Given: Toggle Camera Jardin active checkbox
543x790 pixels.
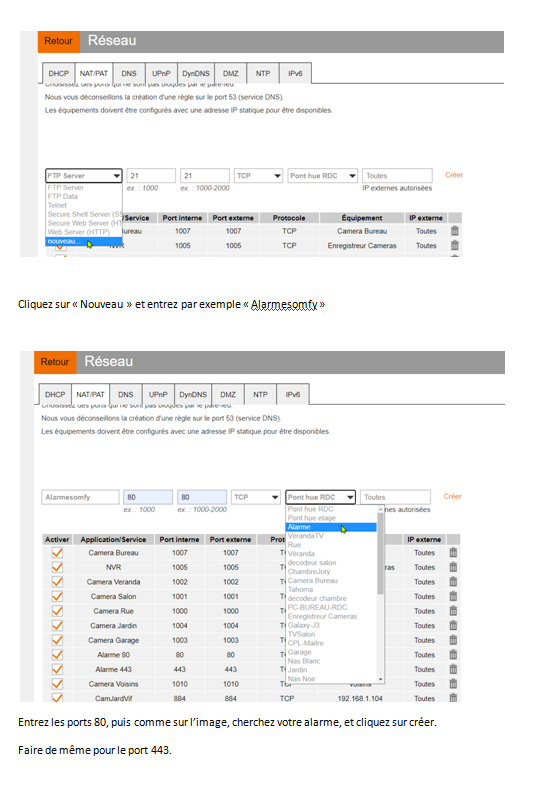Looking at the screenshot, I should click(57, 626).
